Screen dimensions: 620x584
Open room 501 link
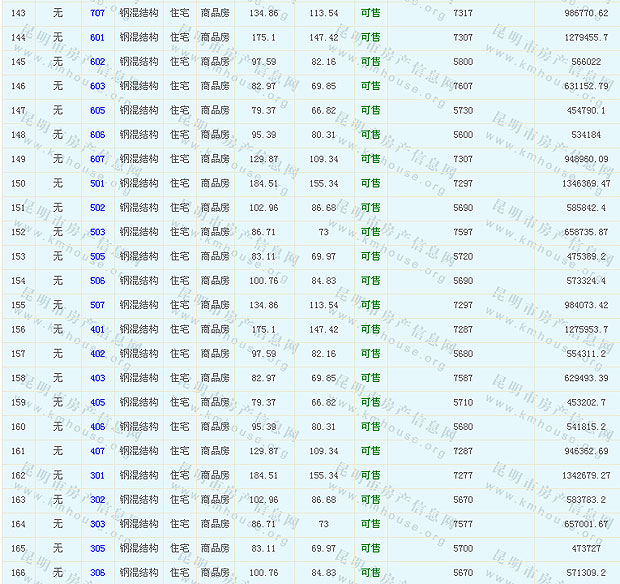click(x=97, y=183)
